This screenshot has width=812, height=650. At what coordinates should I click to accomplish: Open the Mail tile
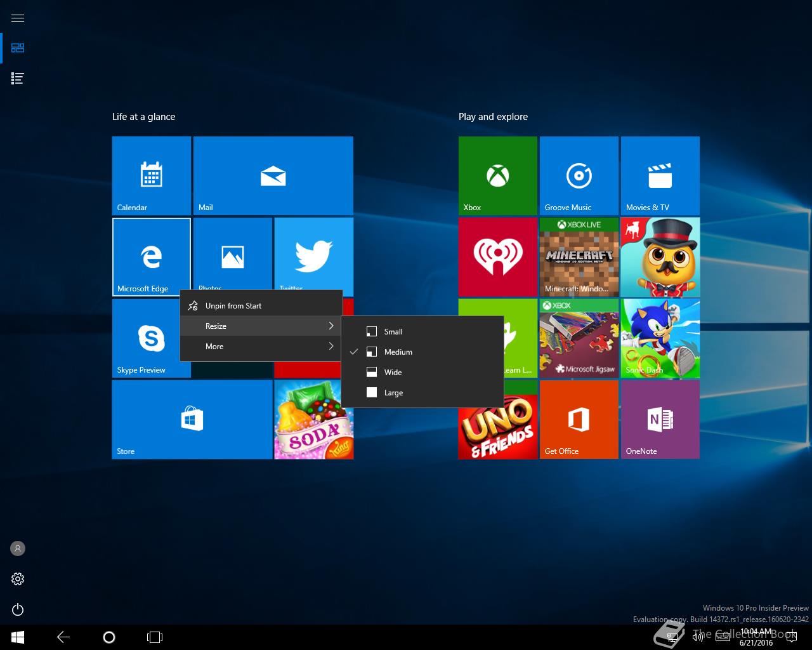pyautogui.click(x=273, y=176)
